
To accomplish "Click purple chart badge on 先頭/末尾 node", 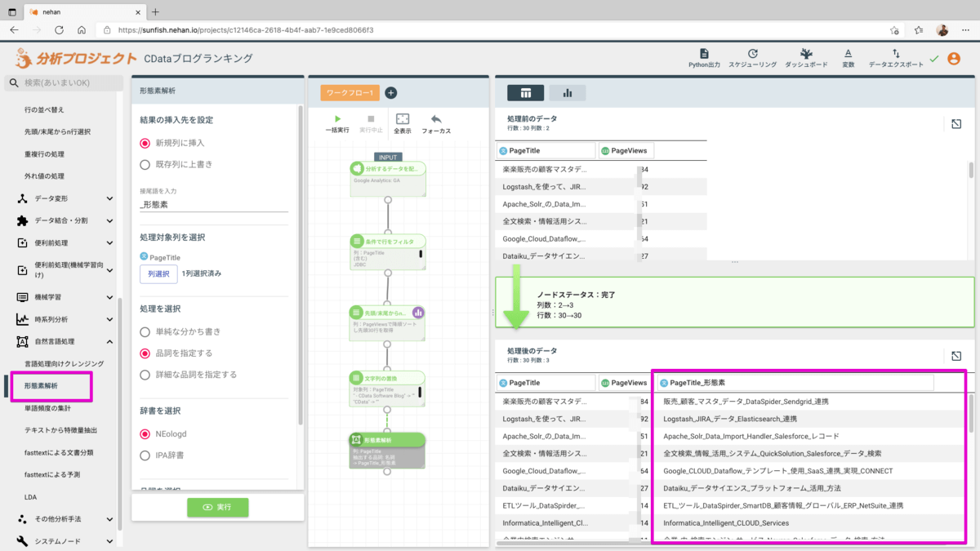I will pos(418,312).
